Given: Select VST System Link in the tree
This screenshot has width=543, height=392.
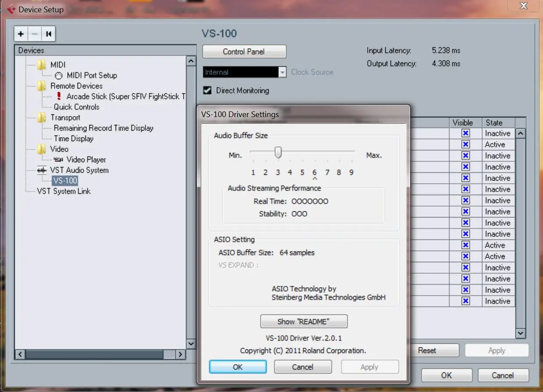Looking at the screenshot, I should pos(64,191).
